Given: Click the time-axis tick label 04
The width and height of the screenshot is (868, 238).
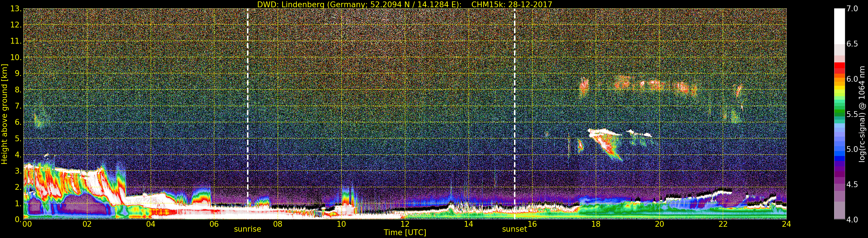Looking at the screenshot, I should 151,224.
